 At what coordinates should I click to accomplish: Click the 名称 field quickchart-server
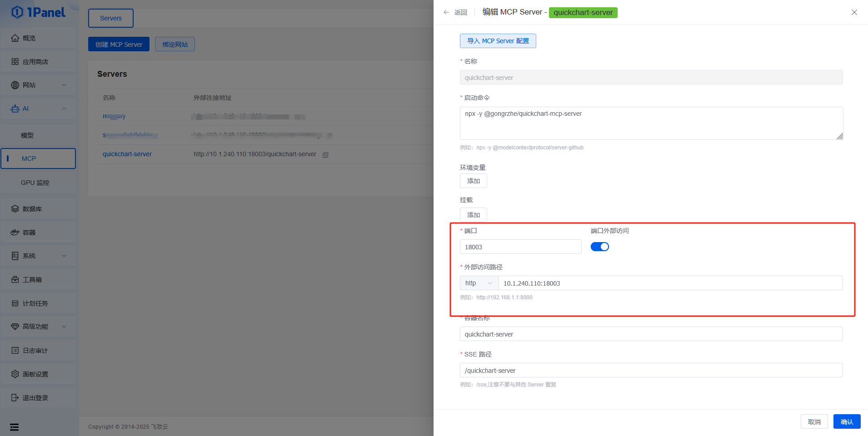651,77
